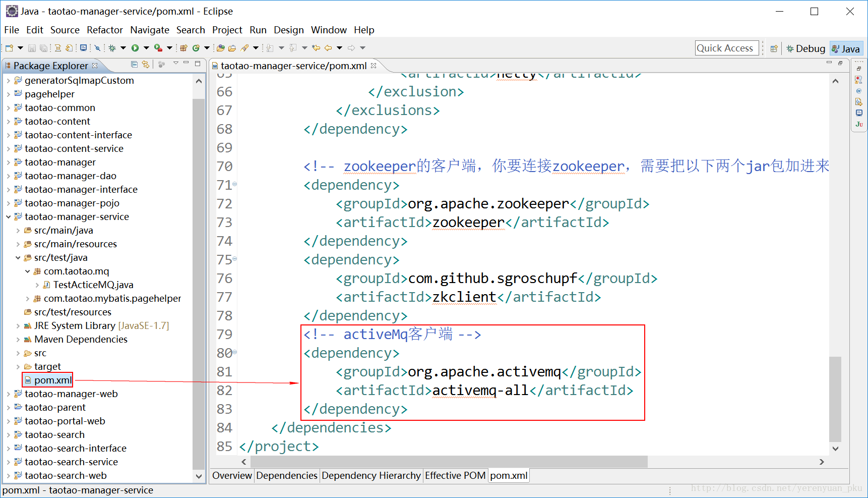Collapse the com.taotao.mq package node

click(x=28, y=271)
